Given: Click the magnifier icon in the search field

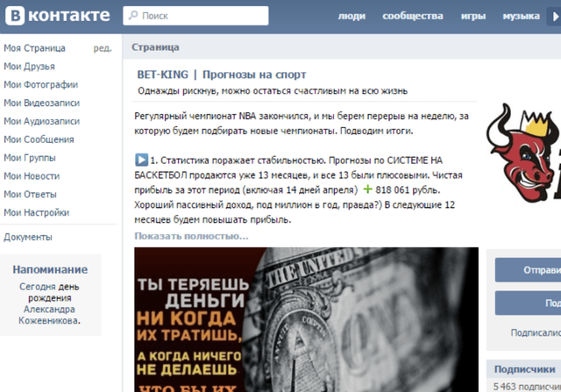Looking at the screenshot, I should pos(133,15).
